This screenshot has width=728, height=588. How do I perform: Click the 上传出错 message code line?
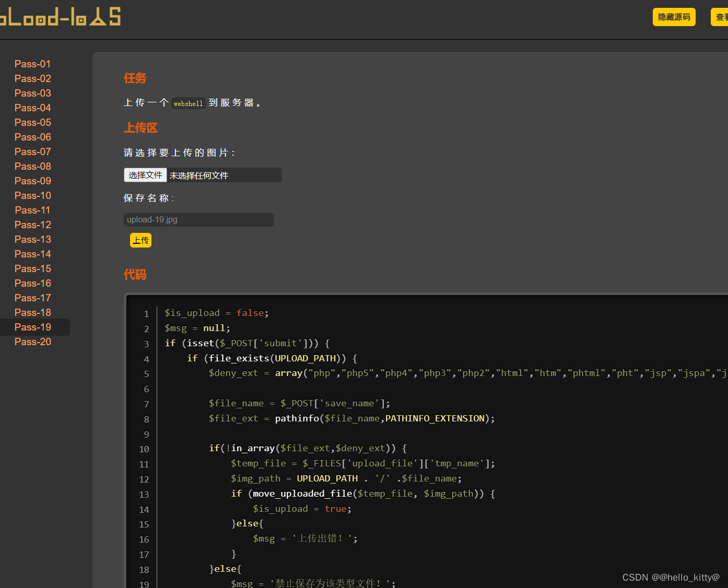[306, 538]
